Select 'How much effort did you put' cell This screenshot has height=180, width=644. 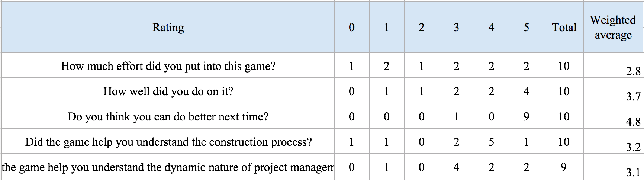pos(168,65)
